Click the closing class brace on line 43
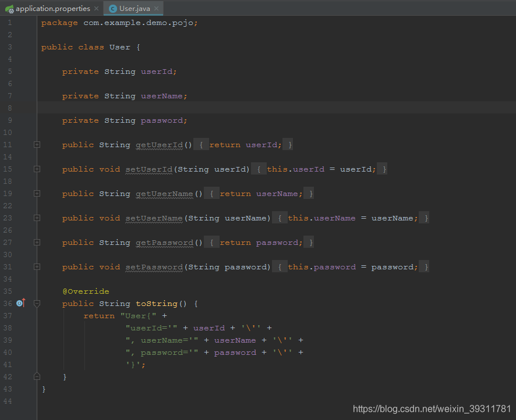The width and height of the screenshot is (516, 420). point(44,389)
